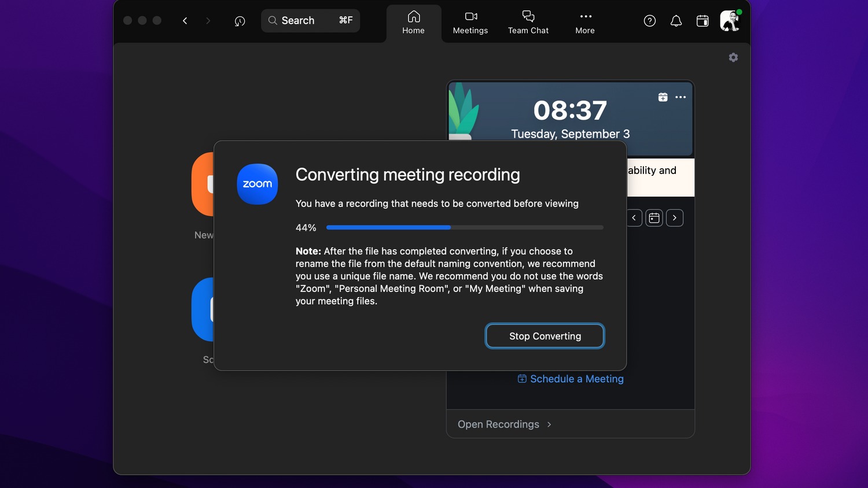Click the conversion progress bar

point(465,228)
